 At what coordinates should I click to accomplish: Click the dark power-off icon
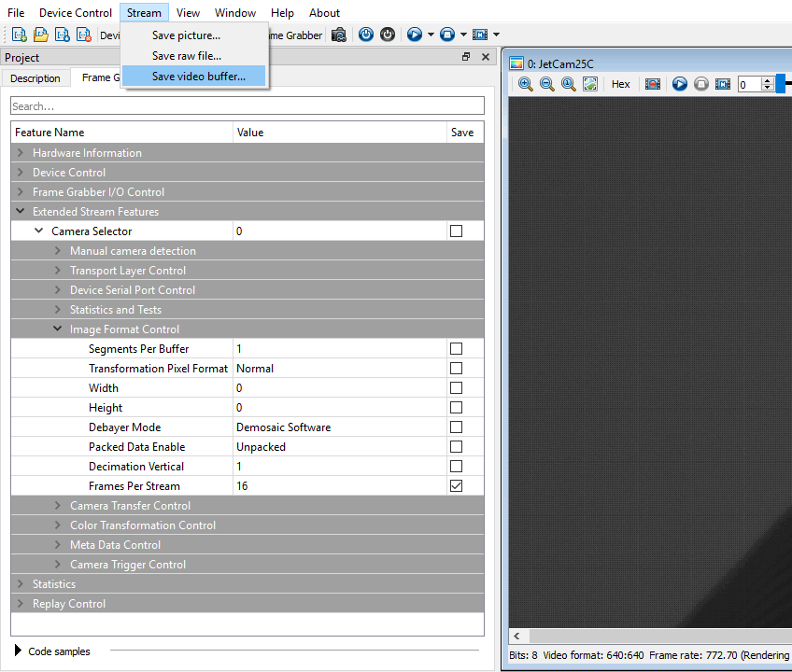tap(388, 35)
